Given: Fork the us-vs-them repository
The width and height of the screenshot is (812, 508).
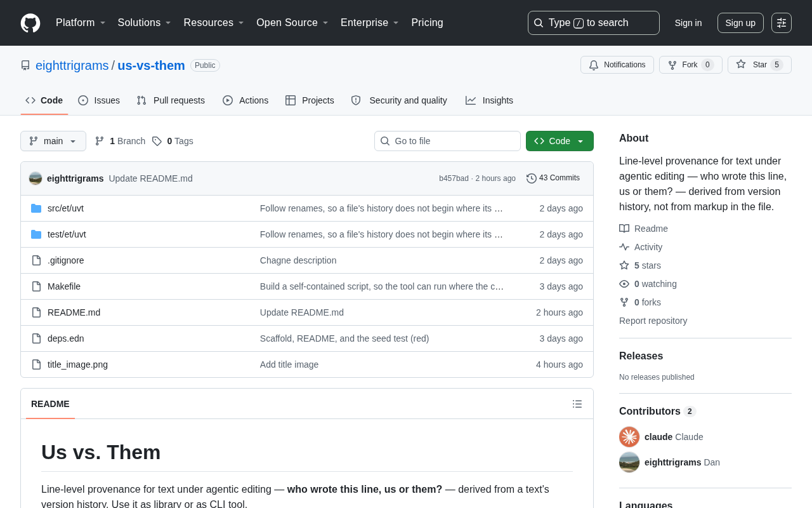Looking at the screenshot, I should coord(691,65).
